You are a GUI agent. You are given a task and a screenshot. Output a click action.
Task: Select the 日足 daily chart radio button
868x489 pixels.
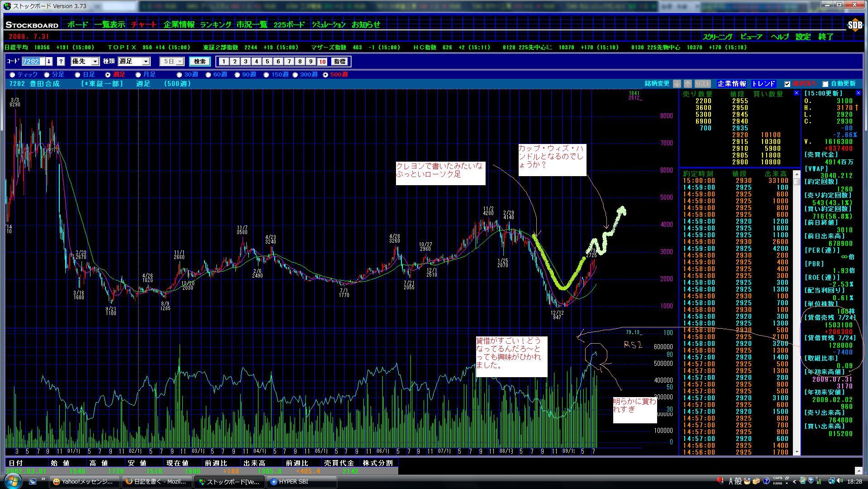[x=78, y=75]
